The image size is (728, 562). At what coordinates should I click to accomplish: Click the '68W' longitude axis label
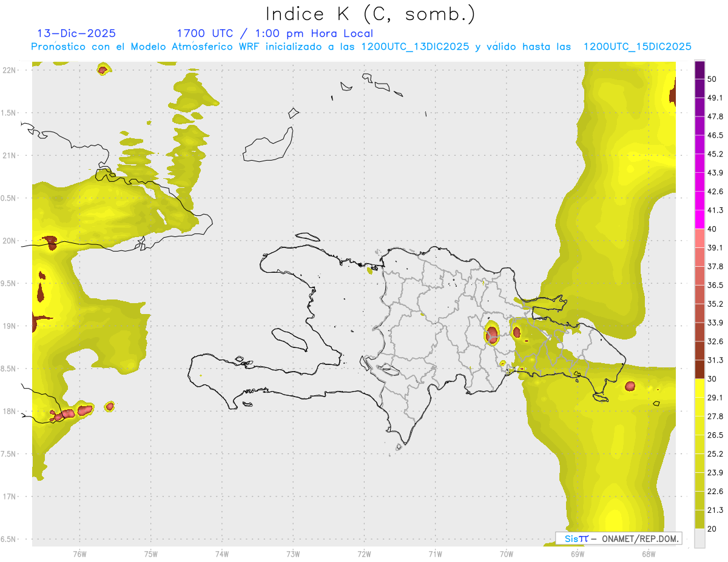(x=649, y=554)
